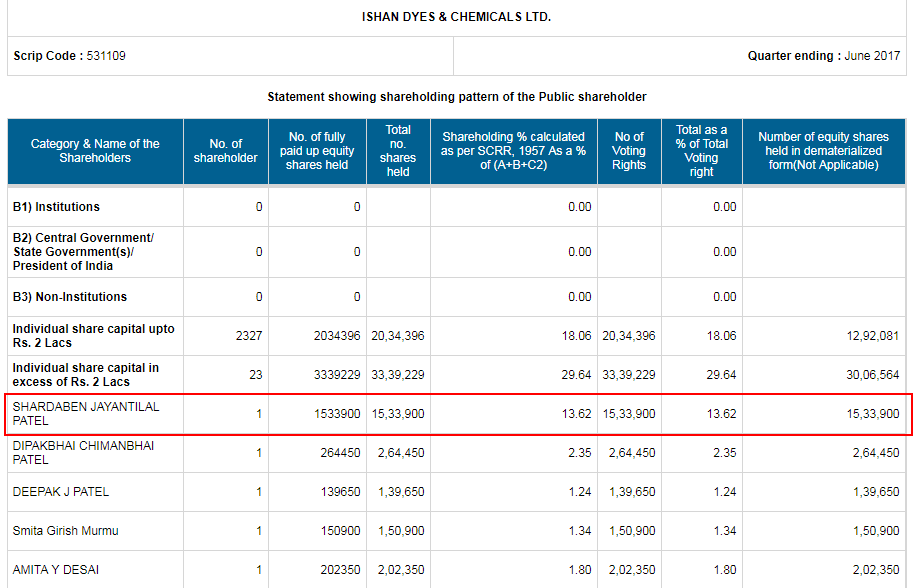Click the Quarter ending June 2017 text
The image size is (923, 588).
tap(824, 56)
